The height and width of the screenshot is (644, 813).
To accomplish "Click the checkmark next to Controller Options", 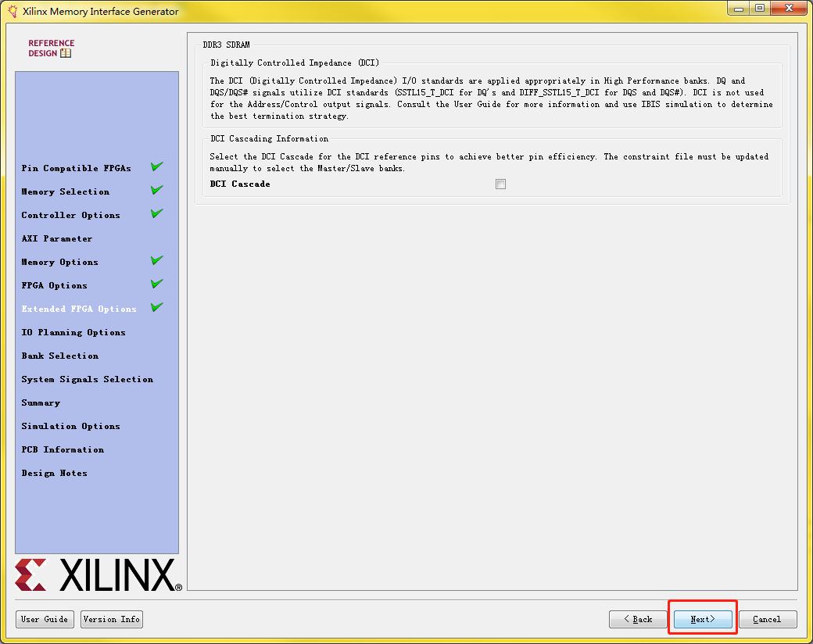I will click(x=156, y=213).
